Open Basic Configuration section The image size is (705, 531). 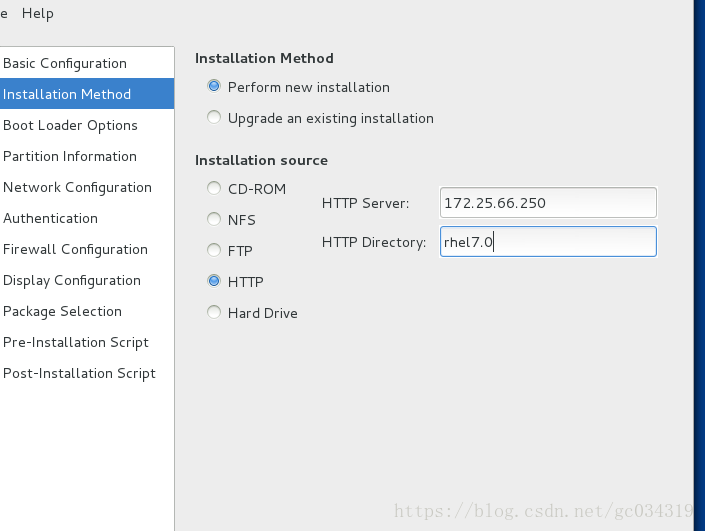coord(65,63)
